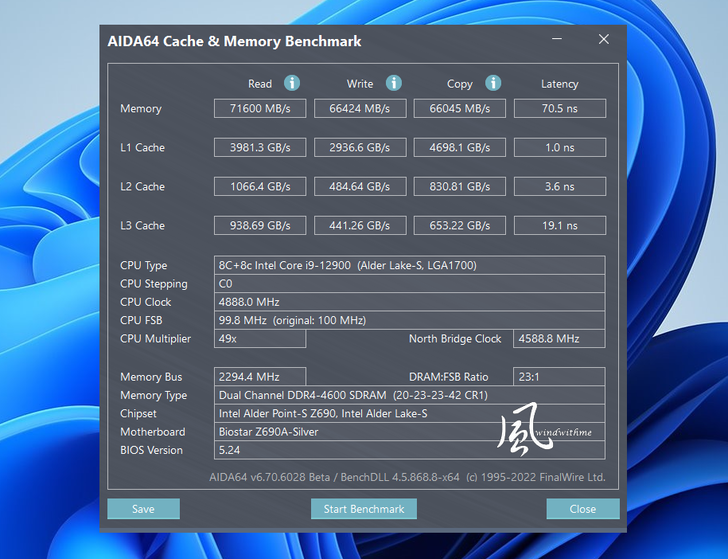Click the window title AIDA64 Cache & Memory Benchmark
The image size is (728, 559).
234,41
